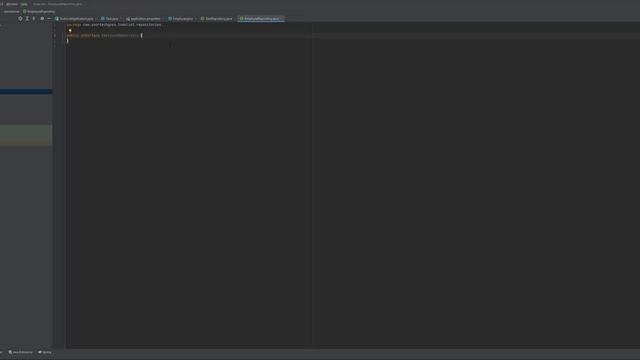Switch to the Employee.java editor tab

click(x=181, y=19)
